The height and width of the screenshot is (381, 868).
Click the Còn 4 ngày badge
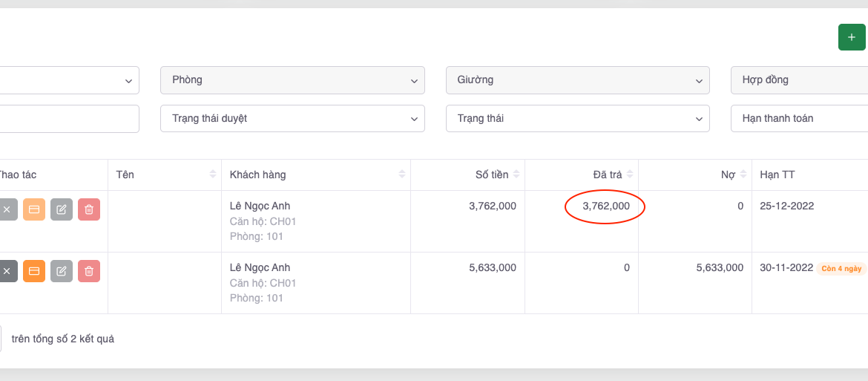pyautogui.click(x=841, y=269)
